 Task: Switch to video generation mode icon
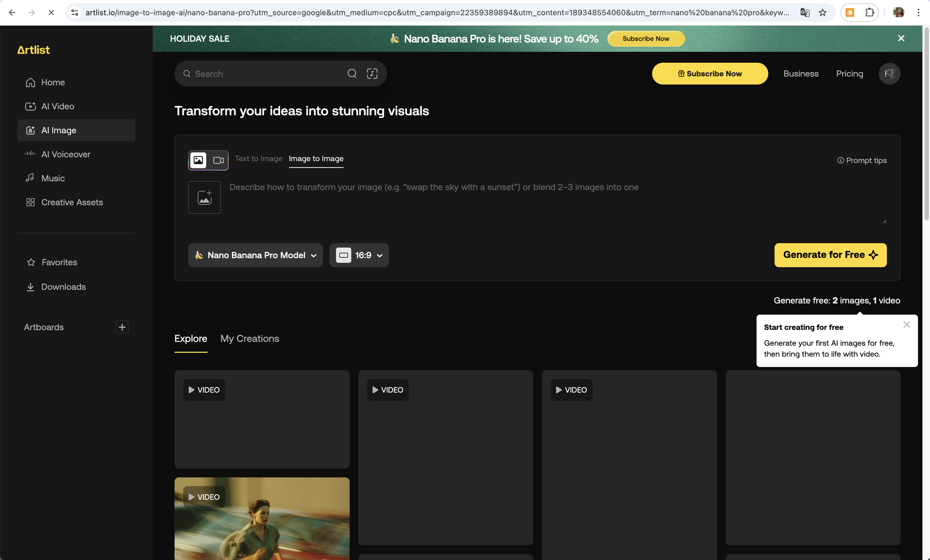[218, 160]
